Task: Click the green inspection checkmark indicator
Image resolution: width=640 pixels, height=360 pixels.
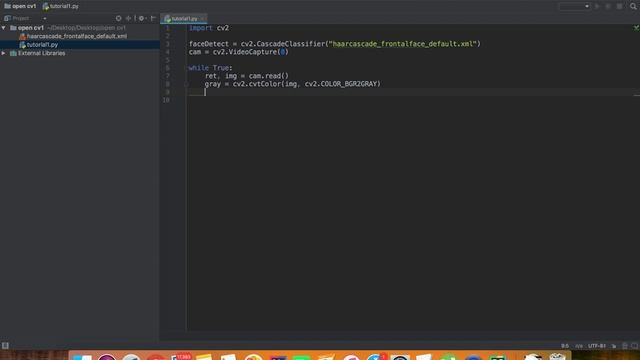Action: pyautogui.click(x=636, y=28)
